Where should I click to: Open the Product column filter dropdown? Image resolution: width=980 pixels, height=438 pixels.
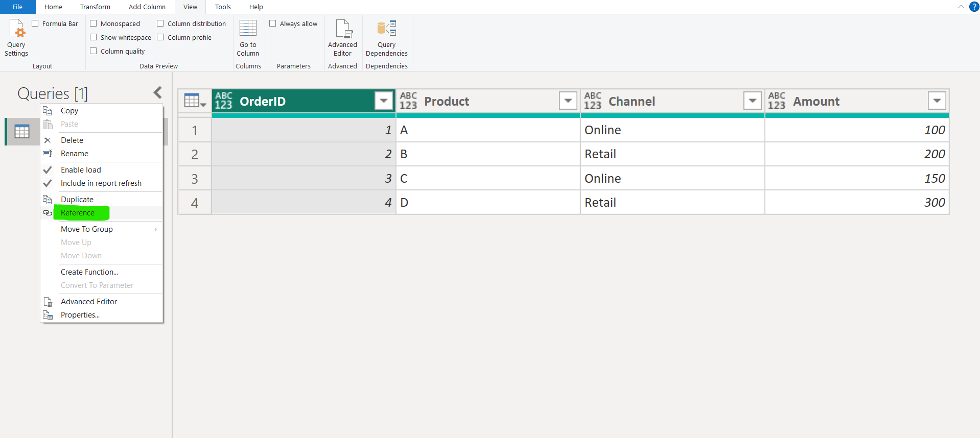tap(568, 101)
